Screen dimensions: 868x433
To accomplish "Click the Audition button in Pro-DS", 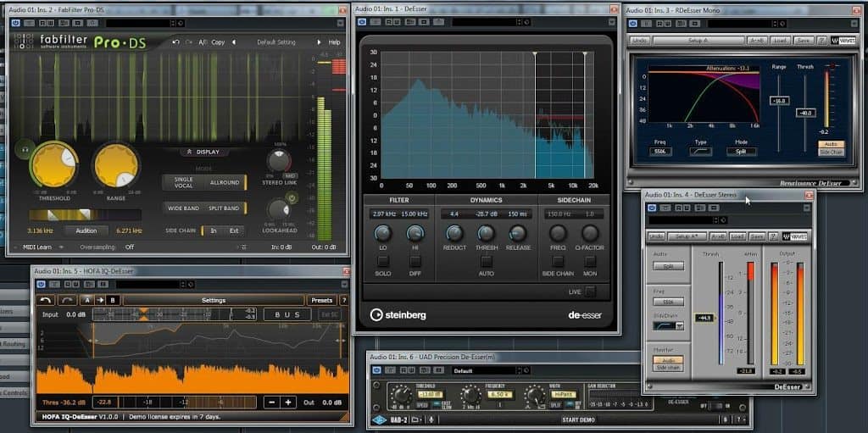I will click(x=86, y=230).
